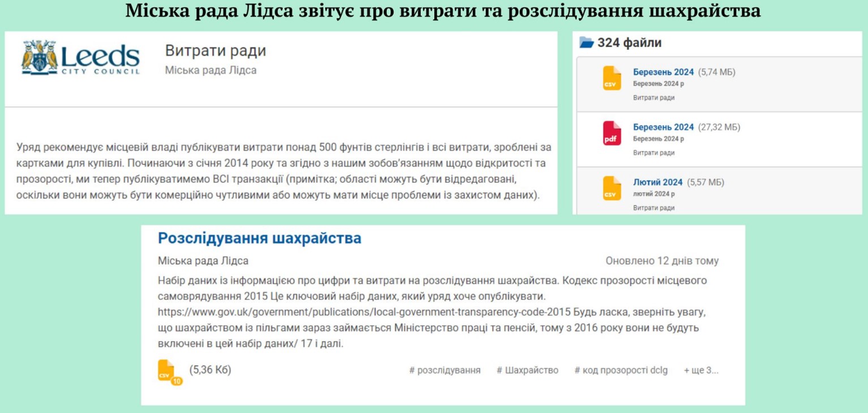The width and height of the screenshot is (868, 413).
Task: Click лютий 2024 р subtitle text
Action: [654, 194]
